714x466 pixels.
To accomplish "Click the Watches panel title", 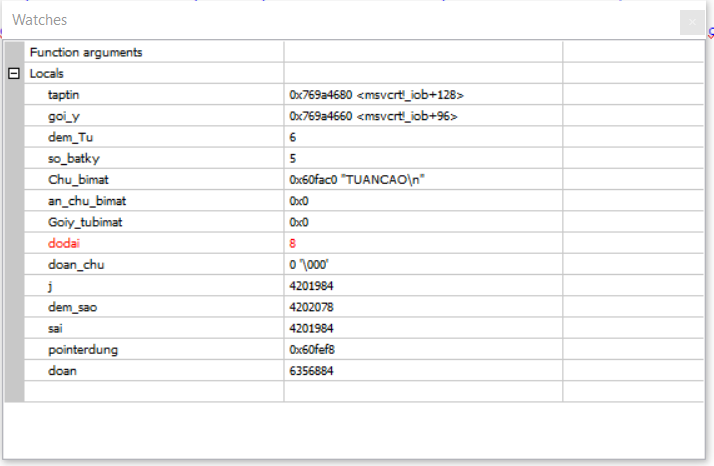I will pyautogui.click(x=40, y=20).
